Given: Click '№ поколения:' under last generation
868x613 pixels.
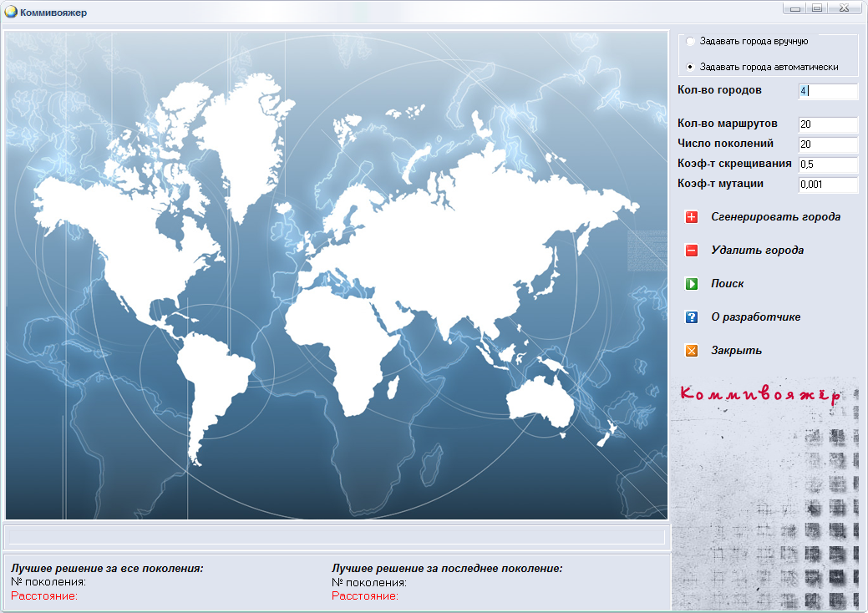Looking at the screenshot, I should tap(368, 583).
